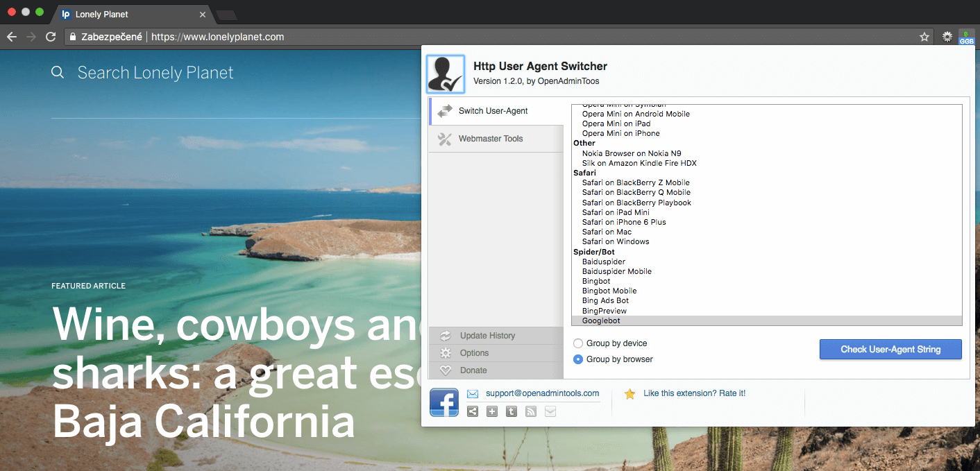
Task: Select Googlebot user agent
Action: [x=767, y=320]
